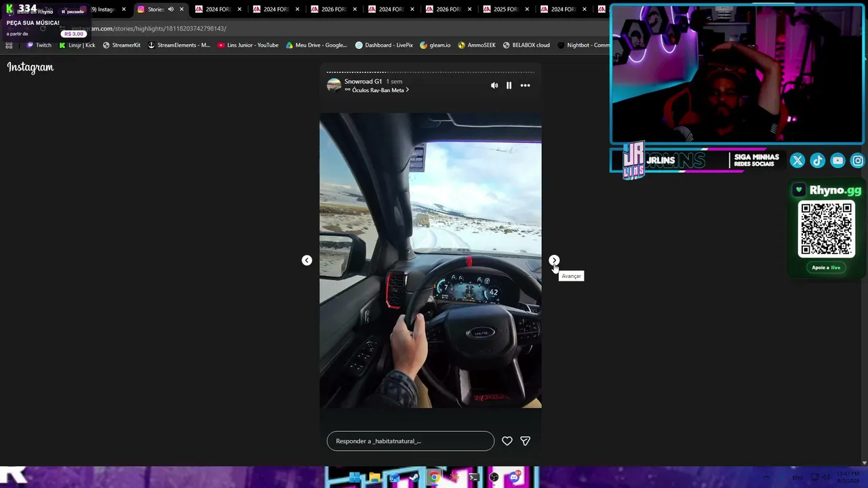Image resolution: width=868 pixels, height=488 pixels.
Task: Like the story with heart icon
Action: (507, 441)
